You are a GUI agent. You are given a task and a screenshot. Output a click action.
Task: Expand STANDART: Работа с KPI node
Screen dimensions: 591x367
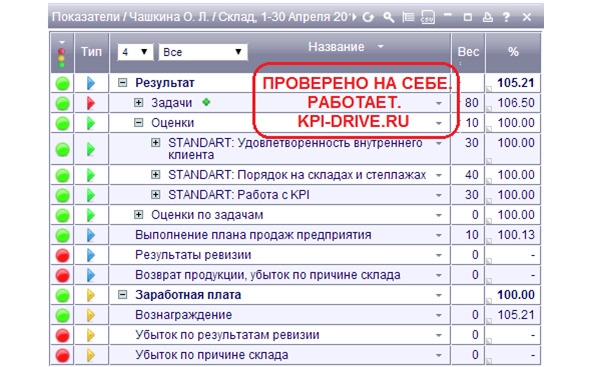[x=156, y=194]
